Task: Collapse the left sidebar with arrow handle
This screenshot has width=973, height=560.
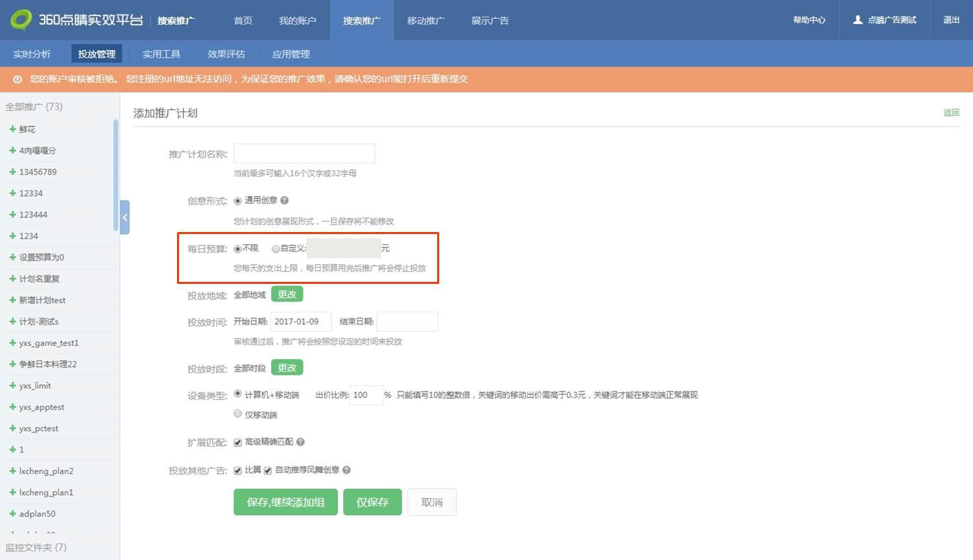Action: tap(125, 217)
